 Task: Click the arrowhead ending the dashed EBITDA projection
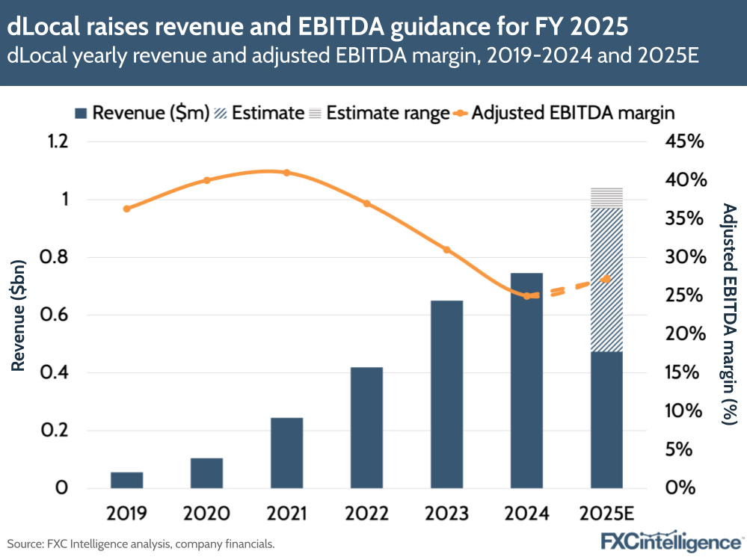tap(607, 278)
